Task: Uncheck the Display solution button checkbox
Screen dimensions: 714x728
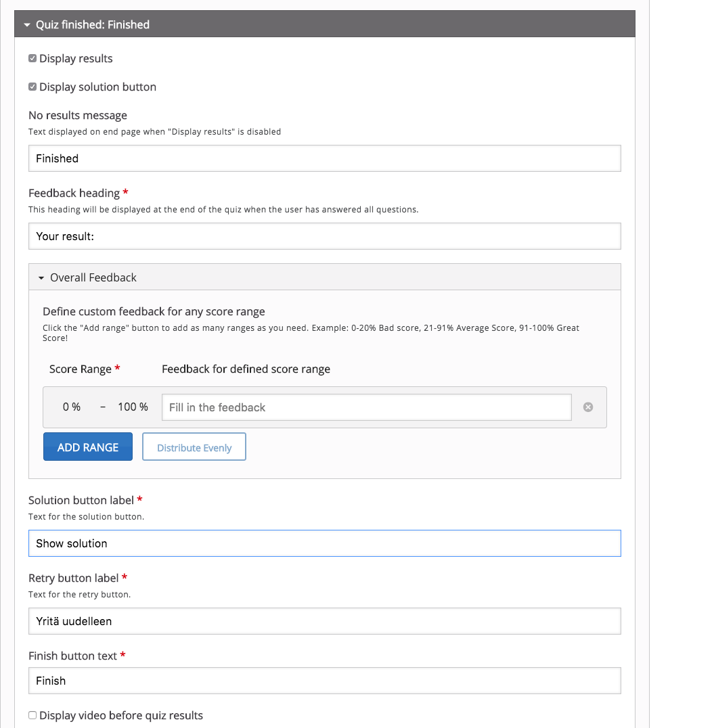Action: [32, 87]
